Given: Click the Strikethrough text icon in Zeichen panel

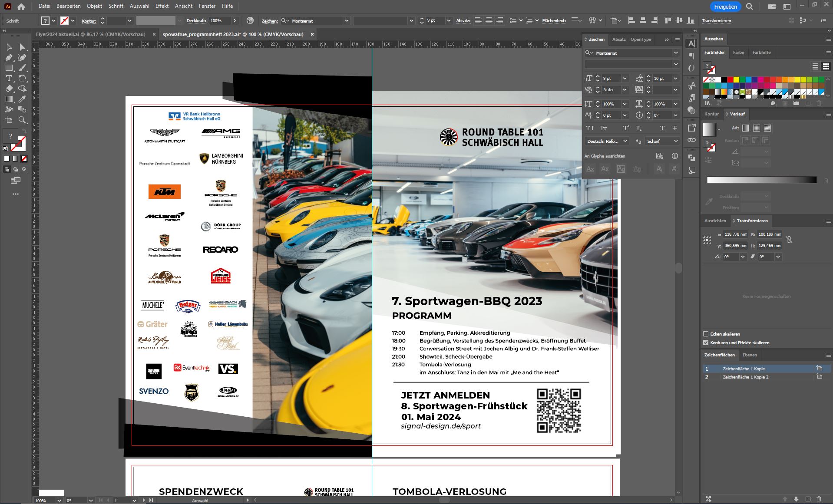Looking at the screenshot, I should point(674,128).
